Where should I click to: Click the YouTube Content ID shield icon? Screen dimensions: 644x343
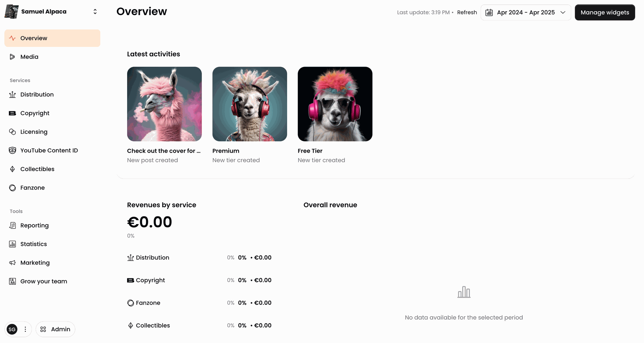(x=12, y=150)
